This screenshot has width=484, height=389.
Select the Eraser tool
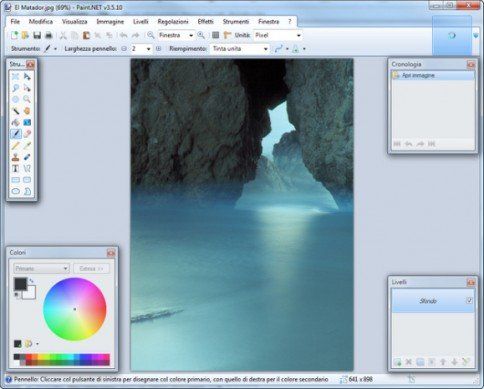click(27, 134)
